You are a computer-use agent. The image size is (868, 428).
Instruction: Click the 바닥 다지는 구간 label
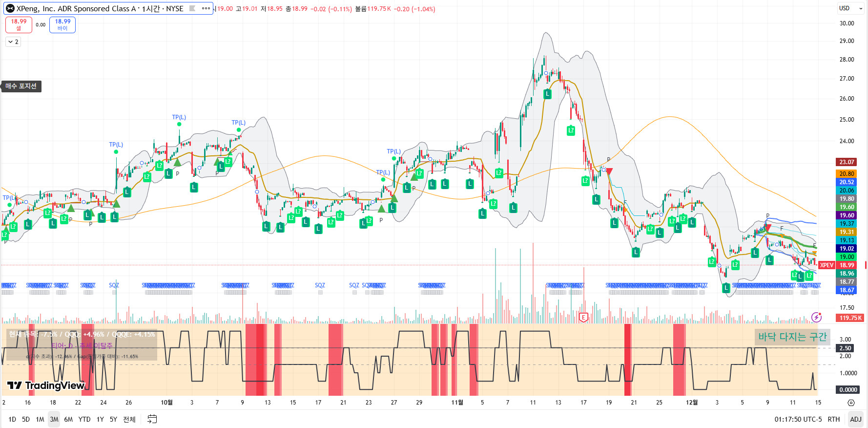(x=792, y=337)
